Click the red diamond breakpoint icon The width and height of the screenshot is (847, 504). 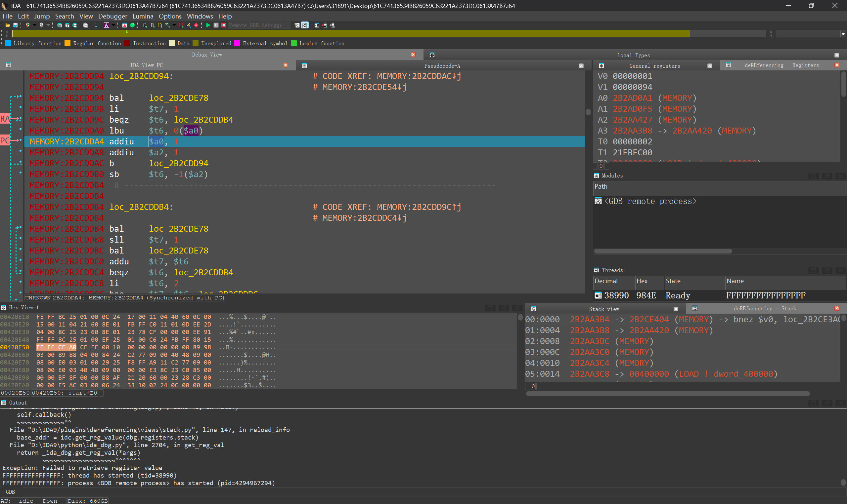pyautogui.click(x=196, y=25)
